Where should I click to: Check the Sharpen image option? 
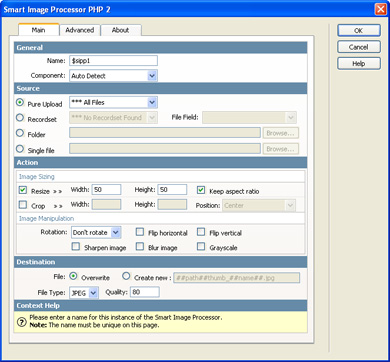click(76, 247)
